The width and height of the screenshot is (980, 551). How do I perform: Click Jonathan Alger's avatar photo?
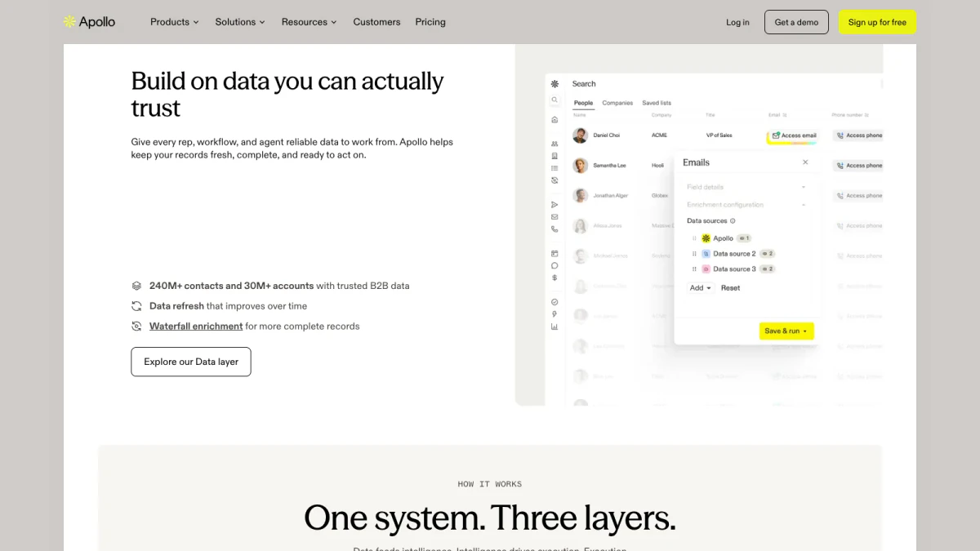[x=580, y=196]
